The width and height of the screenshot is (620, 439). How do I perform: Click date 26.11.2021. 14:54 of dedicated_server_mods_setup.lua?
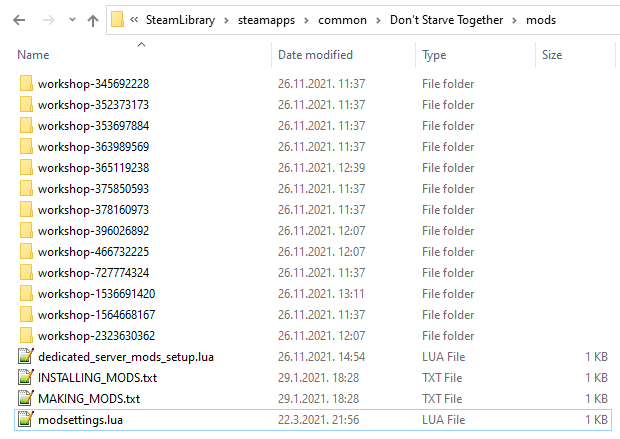tap(321, 357)
